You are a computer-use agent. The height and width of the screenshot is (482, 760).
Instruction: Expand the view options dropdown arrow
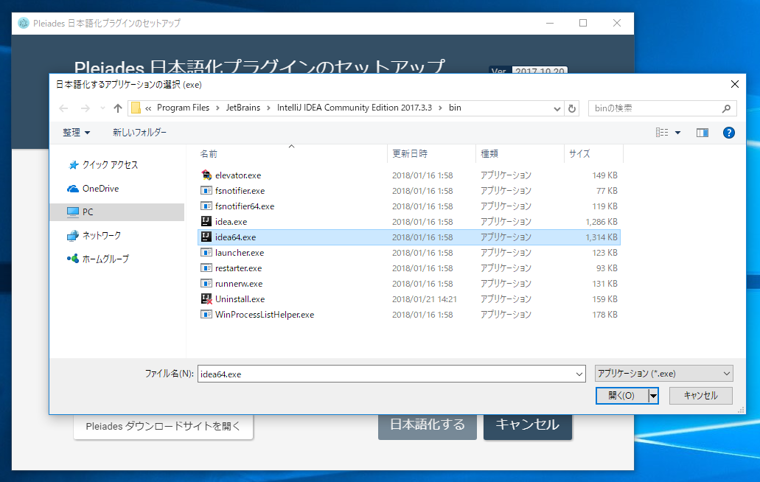pos(678,132)
